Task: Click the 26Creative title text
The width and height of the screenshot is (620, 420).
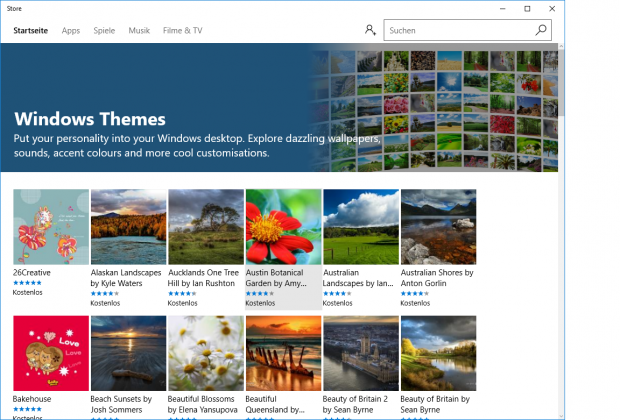Action: pos(32,272)
